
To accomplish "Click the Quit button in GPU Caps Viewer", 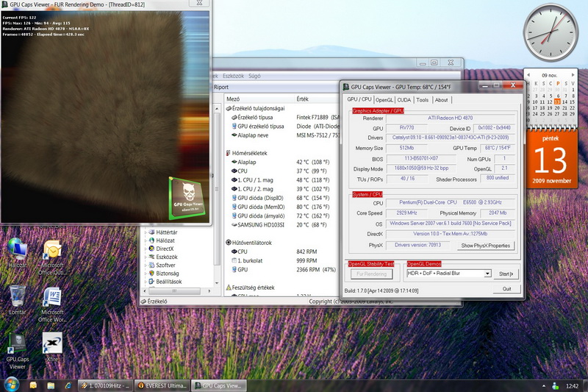I will [x=506, y=289].
